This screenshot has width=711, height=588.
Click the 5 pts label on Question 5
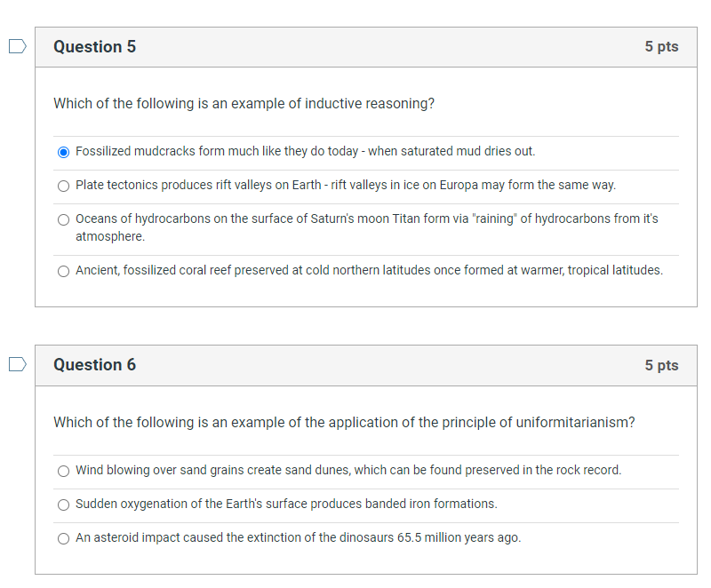pyautogui.click(x=661, y=47)
